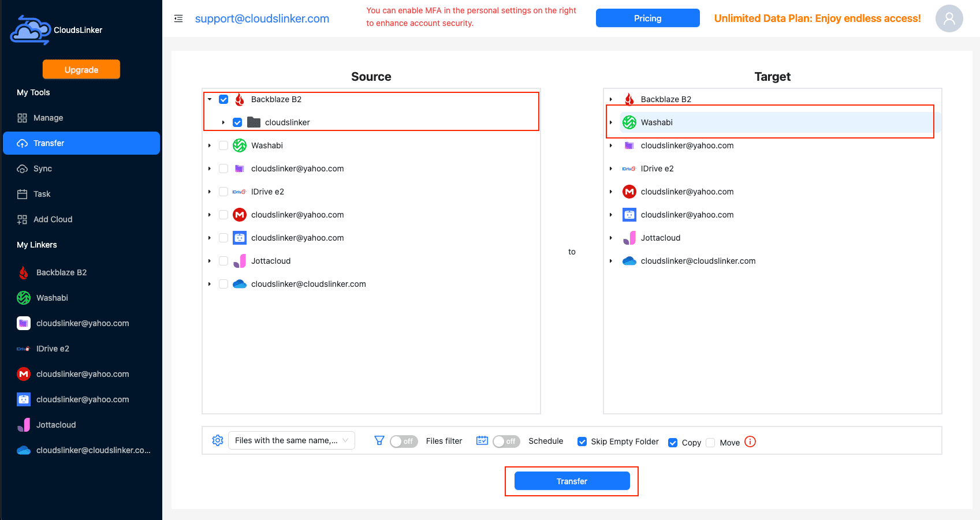Expand cloudslinker@cloudslinker.com node in Target
The image size is (980, 520).
(611, 261)
